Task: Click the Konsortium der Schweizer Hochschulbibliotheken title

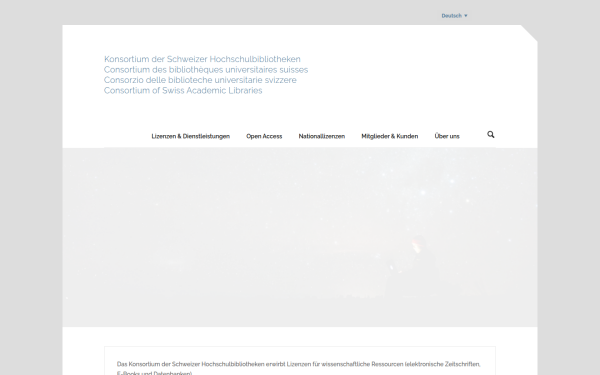Action: (202, 59)
